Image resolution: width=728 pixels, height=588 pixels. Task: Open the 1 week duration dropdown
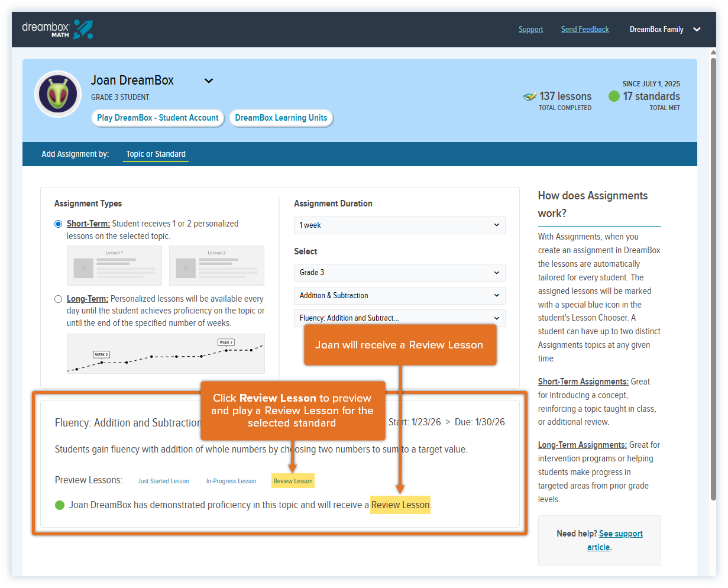click(400, 225)
